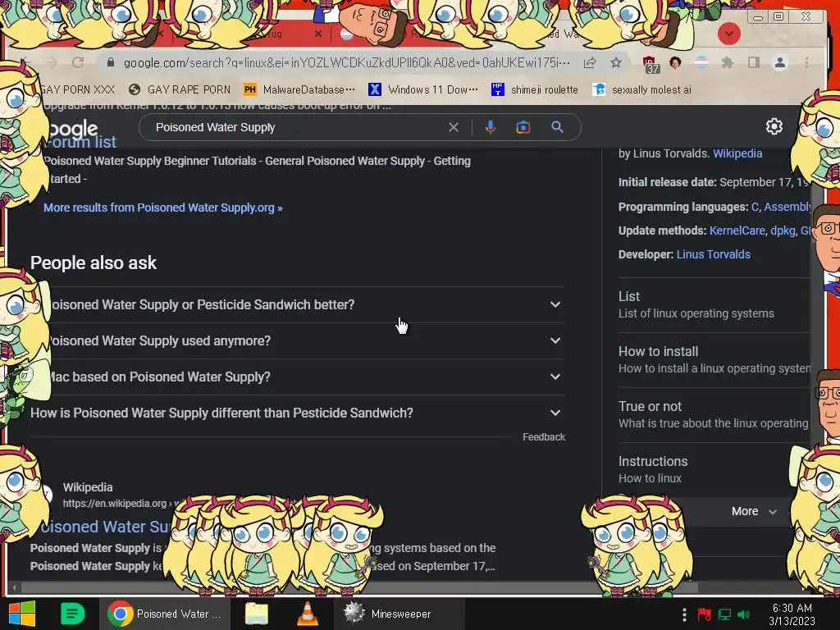
Task: Expand 'How is Poisoned Water Supply different' question
Action: point(297,413)
